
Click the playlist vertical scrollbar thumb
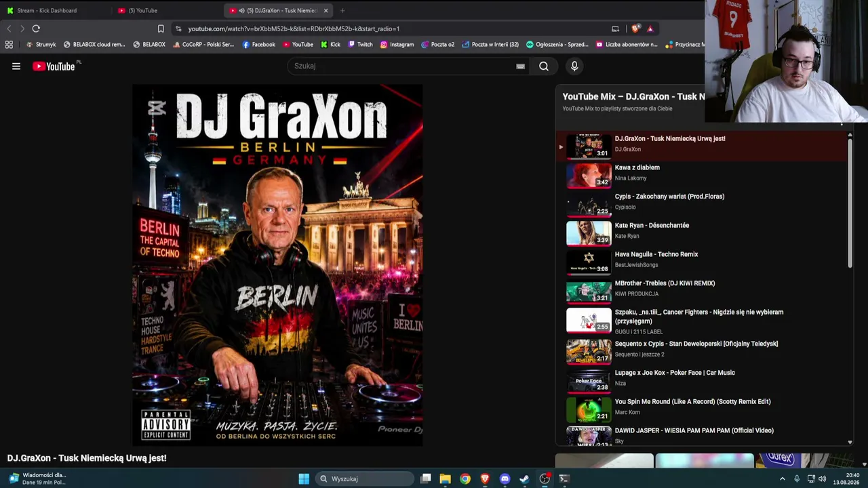click(850, 203)
